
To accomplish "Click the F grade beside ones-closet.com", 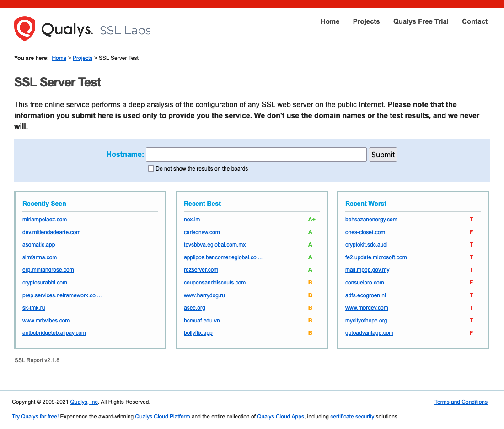I will [471, 232].
